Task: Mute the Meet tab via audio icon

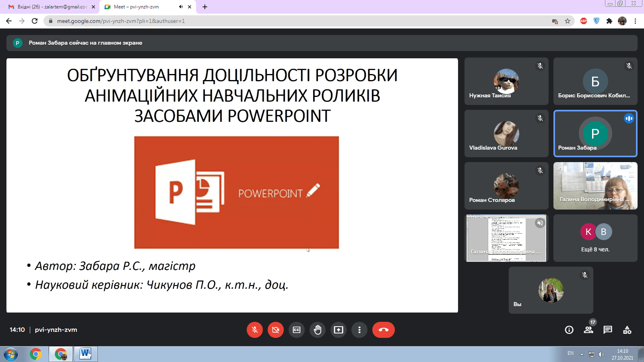Action: 181,7
